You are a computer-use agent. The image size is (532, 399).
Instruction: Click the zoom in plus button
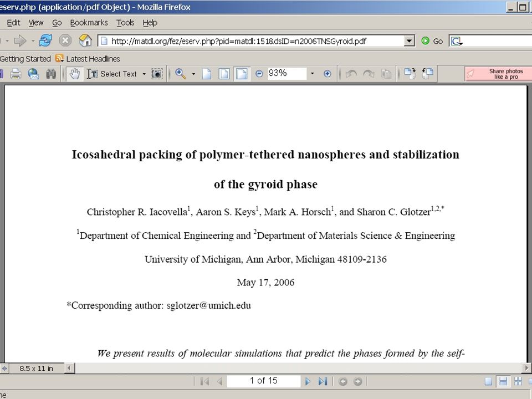pyautogui.click(x=327, y=74)
